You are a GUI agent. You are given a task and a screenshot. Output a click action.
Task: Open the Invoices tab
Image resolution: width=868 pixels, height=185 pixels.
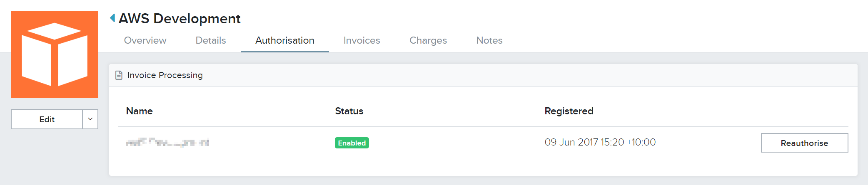[362, 40]
